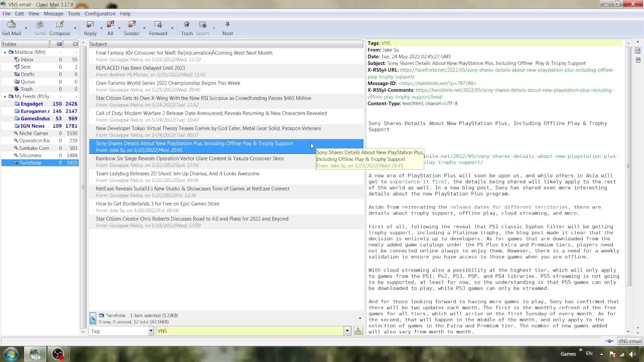Open the File menu

(7, 14)
